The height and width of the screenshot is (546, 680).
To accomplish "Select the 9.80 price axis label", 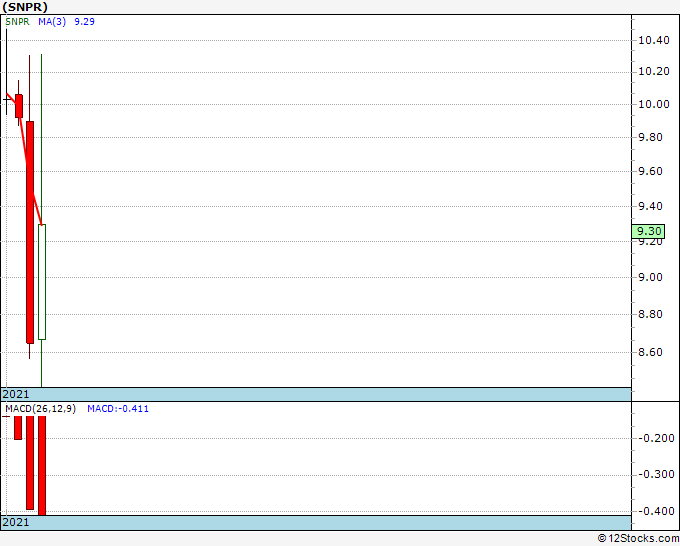I will pyautogui.click(x=651, y=137).
